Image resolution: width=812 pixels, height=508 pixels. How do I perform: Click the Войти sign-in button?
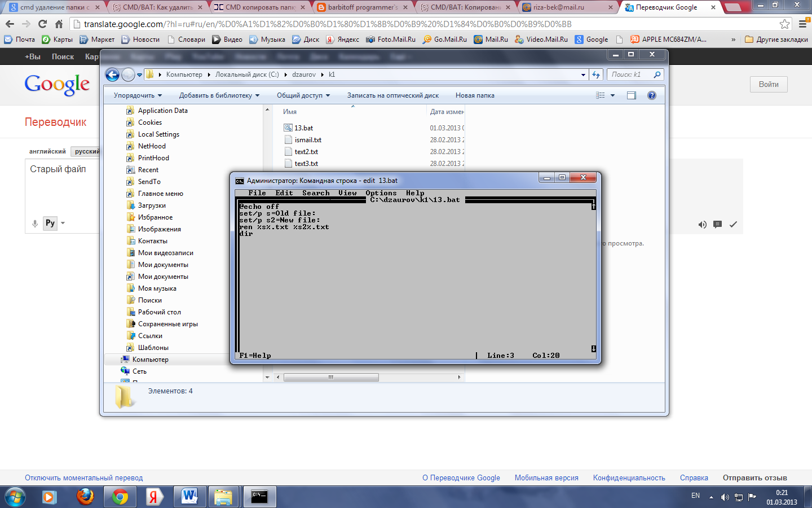pyautogui.click(x=769, y=84)
